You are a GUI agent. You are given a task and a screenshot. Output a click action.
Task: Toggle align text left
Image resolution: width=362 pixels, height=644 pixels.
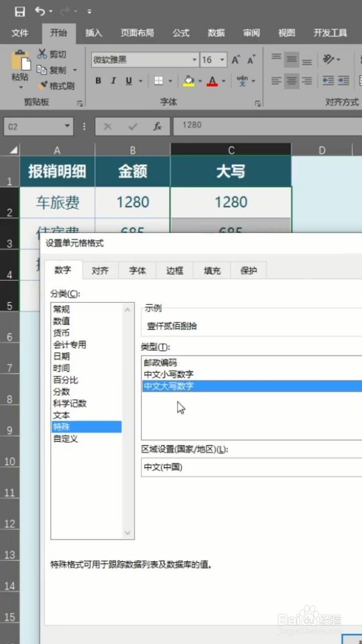(x=277, y=80)
